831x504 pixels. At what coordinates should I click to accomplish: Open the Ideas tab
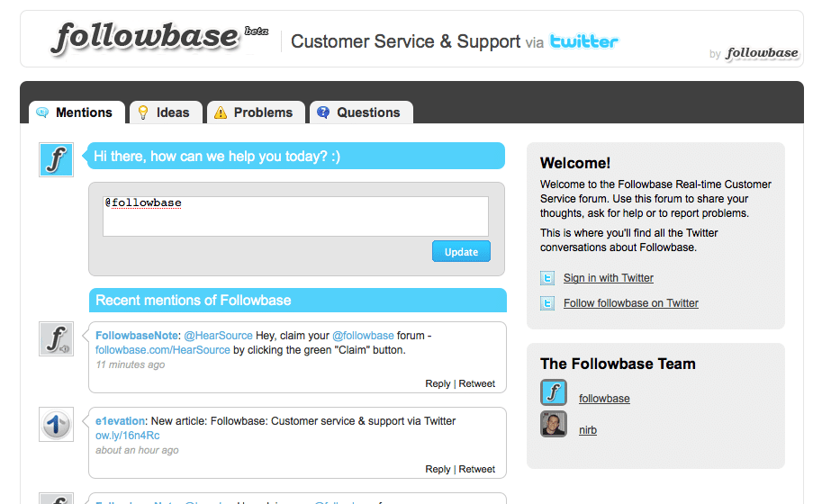[164, 112]
